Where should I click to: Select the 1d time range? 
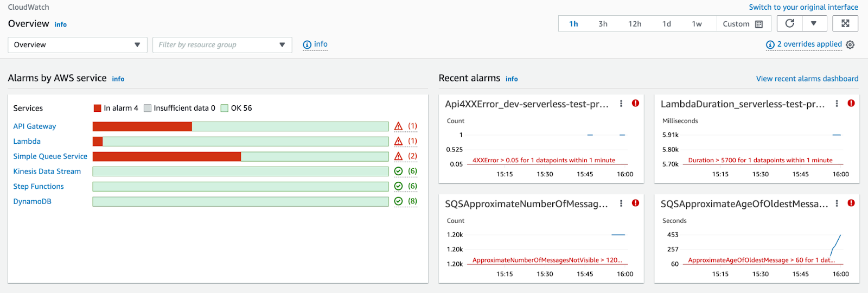coord(667,24)
